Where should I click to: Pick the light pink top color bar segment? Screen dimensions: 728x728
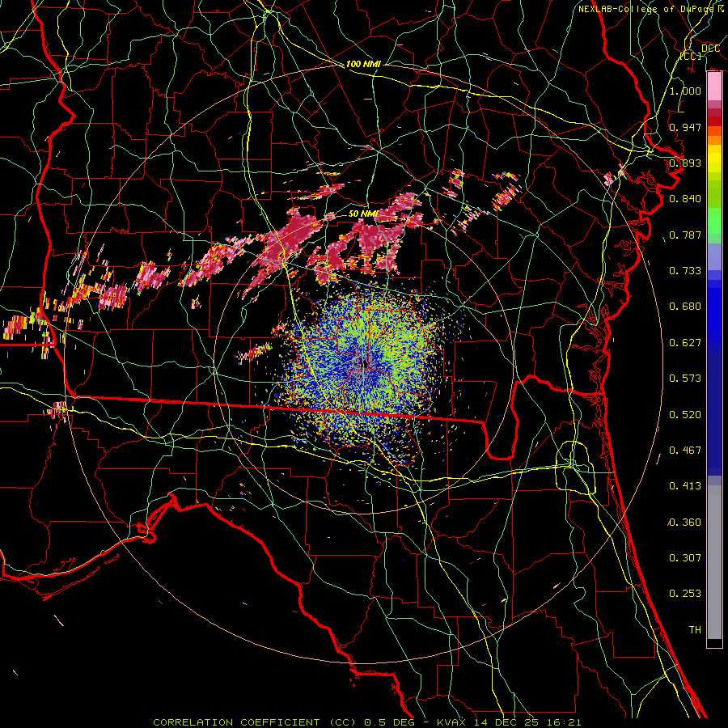[714, 87]
